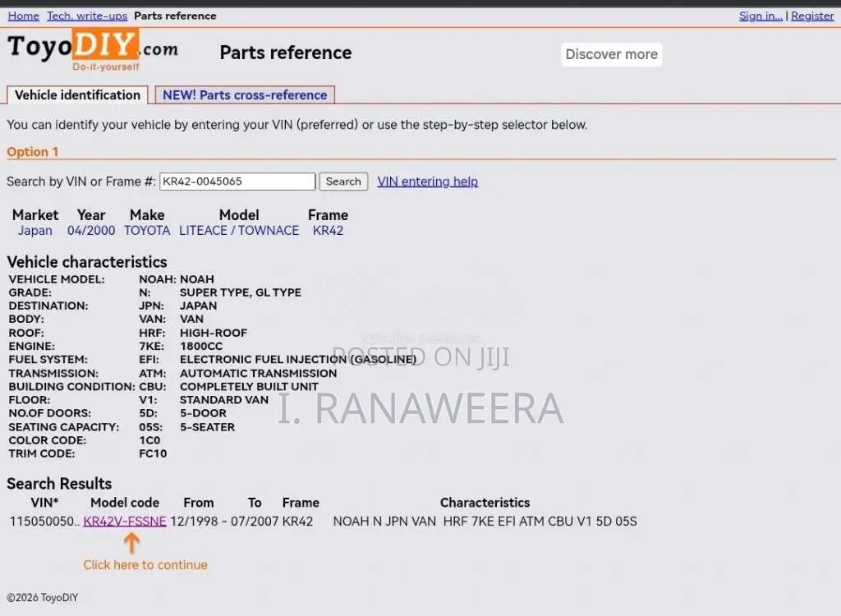Click the 7KE: engine code

point(152,346)
